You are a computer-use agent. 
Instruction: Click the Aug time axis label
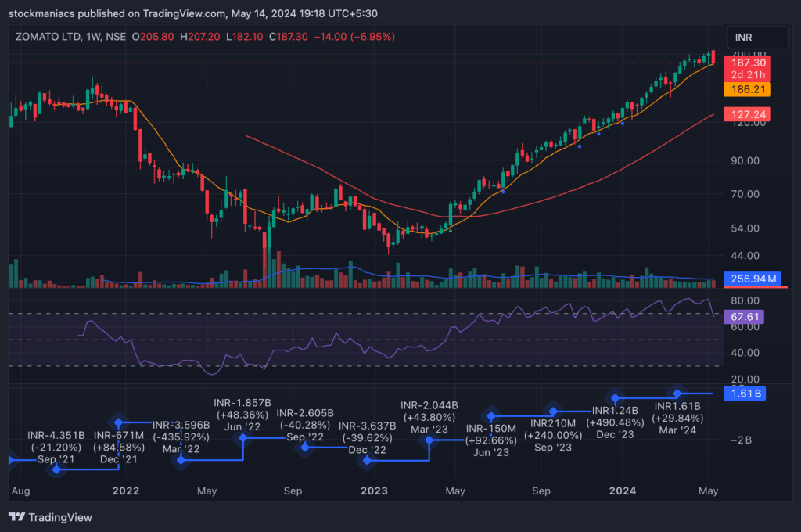[x=20, y=491]
